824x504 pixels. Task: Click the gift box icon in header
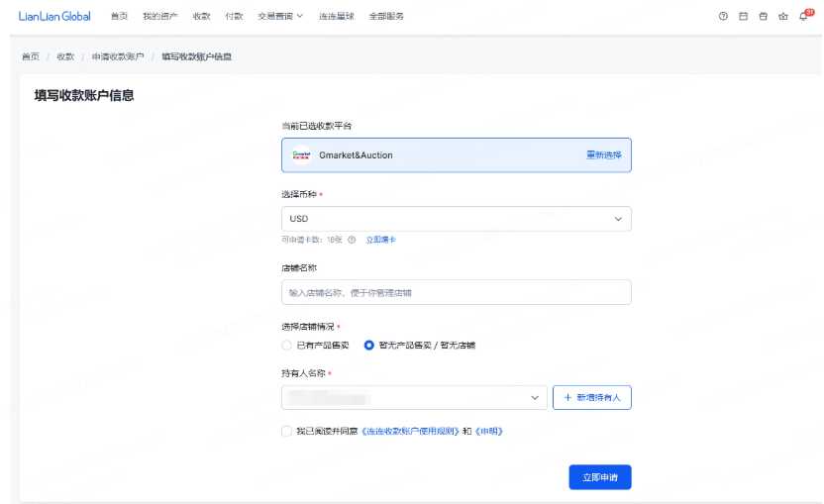[762, 17]
